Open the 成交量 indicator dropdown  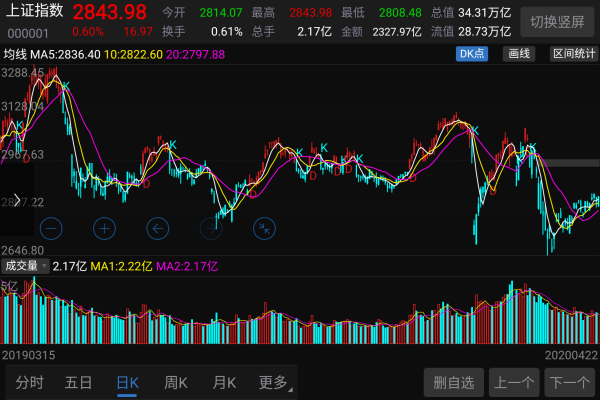25,266
